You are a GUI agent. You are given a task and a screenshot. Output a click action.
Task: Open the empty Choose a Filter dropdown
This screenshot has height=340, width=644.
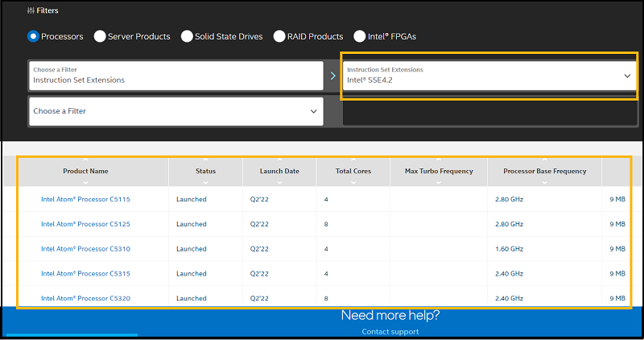[176, 111]
